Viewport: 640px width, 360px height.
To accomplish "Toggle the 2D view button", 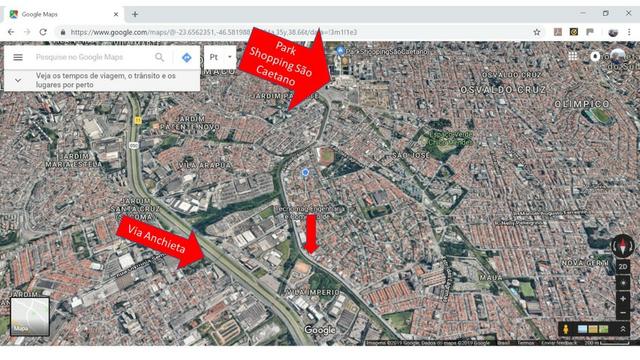I will (x=622, y=267).
